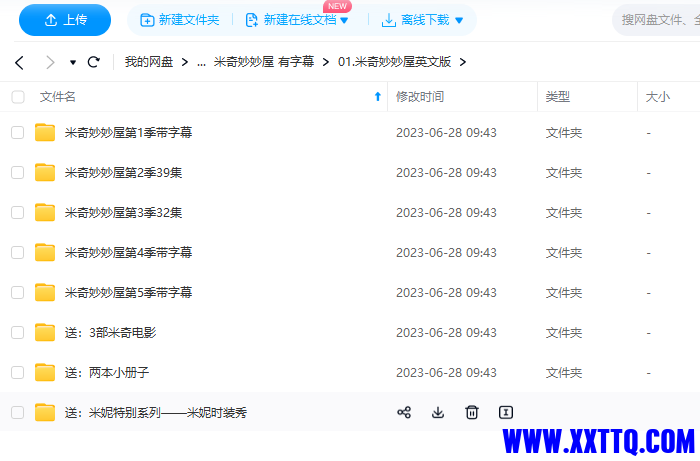Go forward with the right arrow
The height and width of the screenshot is (461, 700).
tap(50, 62)
